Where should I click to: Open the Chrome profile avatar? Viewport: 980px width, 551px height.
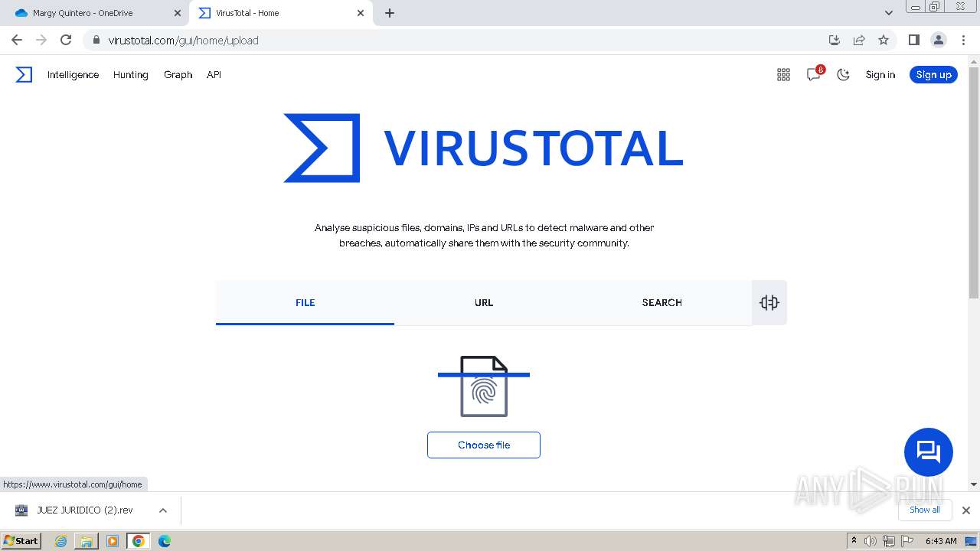[x=938, y=40]
